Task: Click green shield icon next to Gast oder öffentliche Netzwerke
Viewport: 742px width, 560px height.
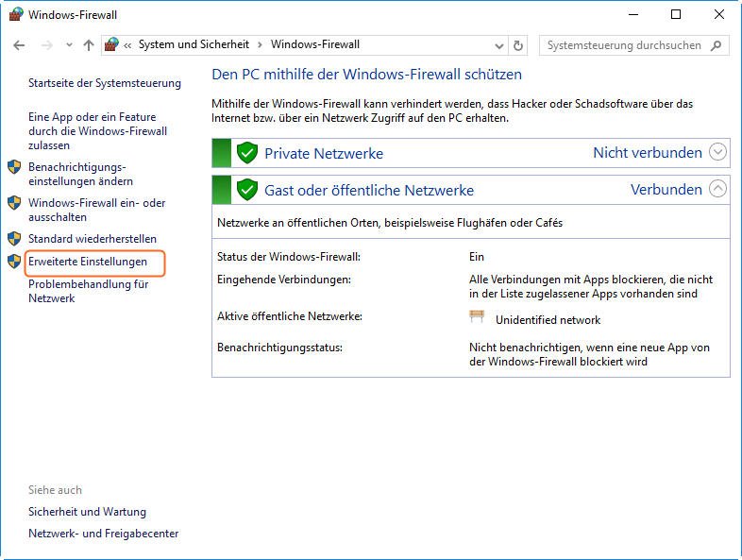Action: click(x=247, y=190)
